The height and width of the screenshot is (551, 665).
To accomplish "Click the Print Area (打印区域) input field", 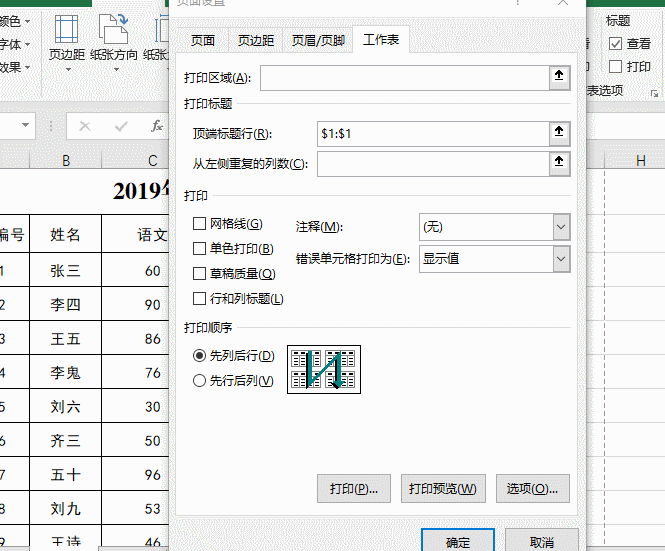I will tap(405, 78).
